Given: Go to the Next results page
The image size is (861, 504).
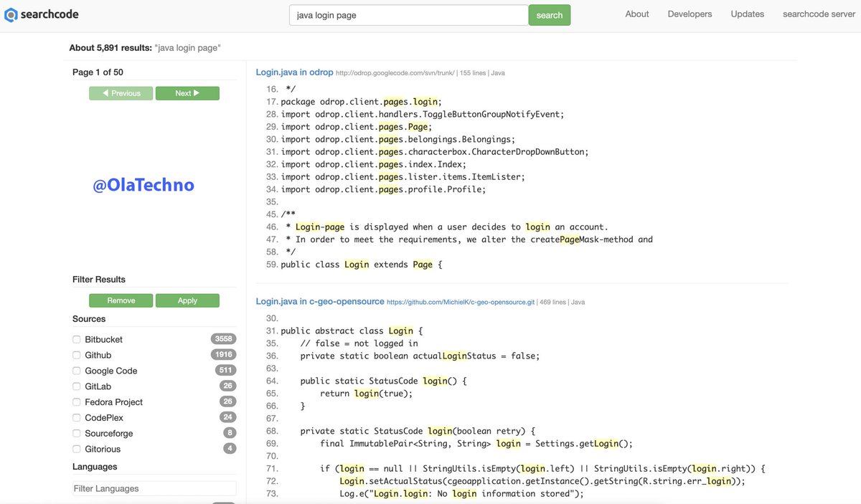Looking at the screenshot, I should coord(187,93).
